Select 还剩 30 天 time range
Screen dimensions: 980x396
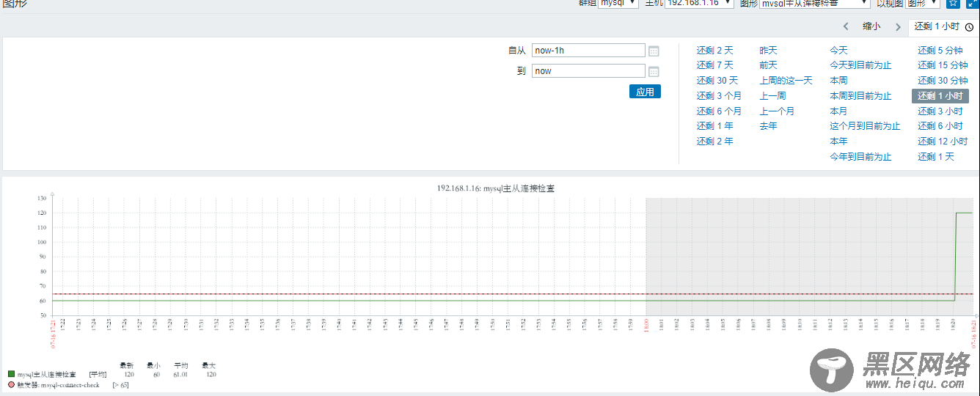717,81
